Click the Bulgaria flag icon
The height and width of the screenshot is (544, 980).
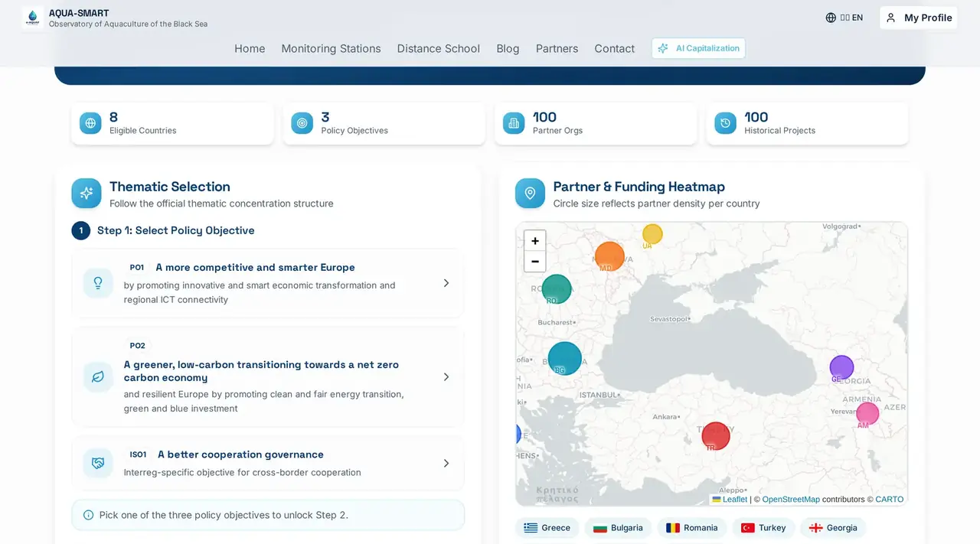coord(600,528)
